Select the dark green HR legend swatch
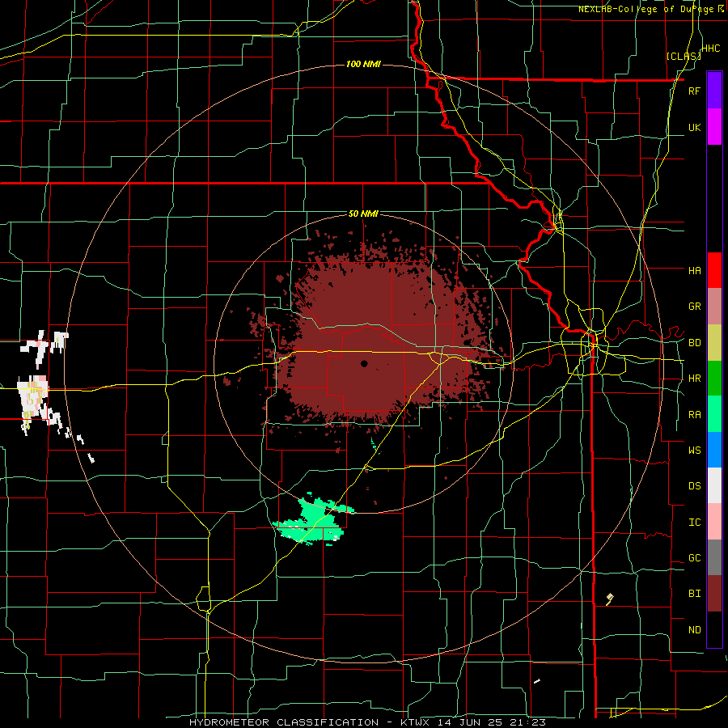The width and height of the screenshot is (728, 728). pos(714,378)
